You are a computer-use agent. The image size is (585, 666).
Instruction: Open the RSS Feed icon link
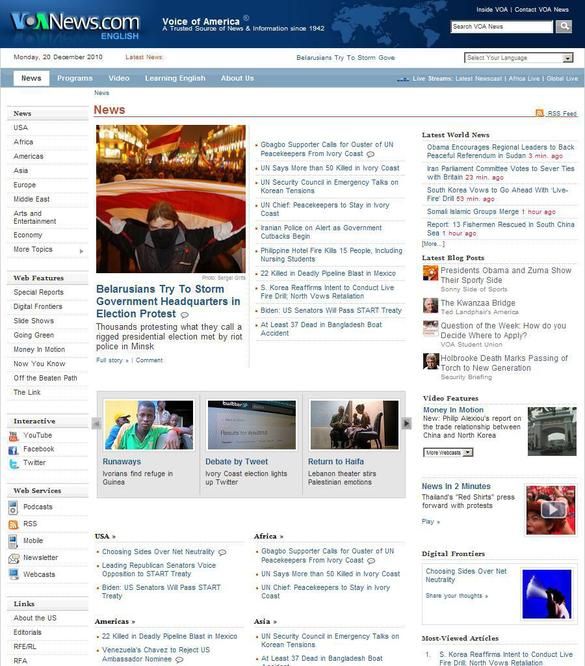coord(540,113)
